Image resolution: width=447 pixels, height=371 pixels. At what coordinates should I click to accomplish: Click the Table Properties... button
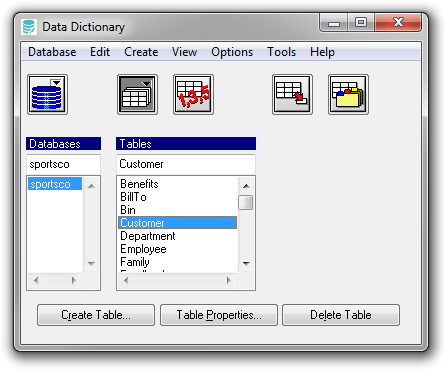(219, 315)
